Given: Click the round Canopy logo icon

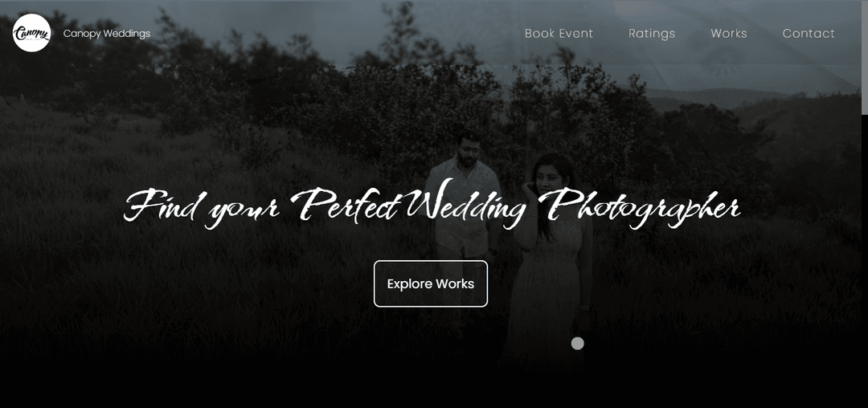Looking at the screenshot, I should 31,33.
